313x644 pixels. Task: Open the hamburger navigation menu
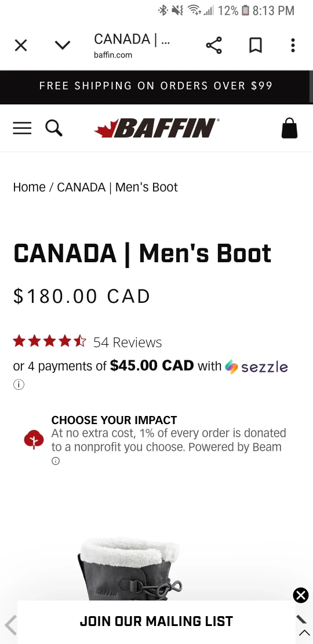click(22, 128)
